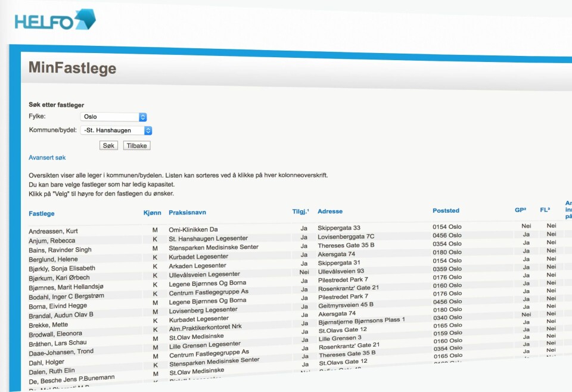Select the row name Berglund, Helene
Screen dimensions: 572x392
click(x=53, y=259)
